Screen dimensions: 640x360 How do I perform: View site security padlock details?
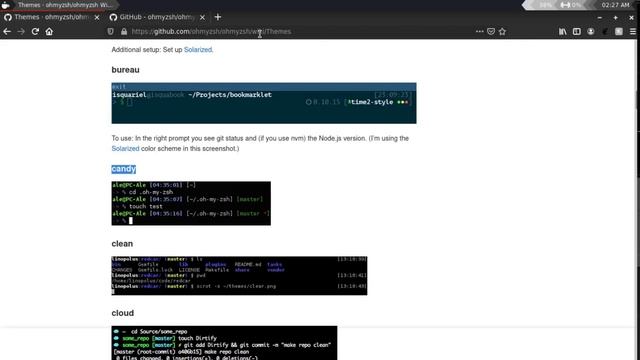124,31
